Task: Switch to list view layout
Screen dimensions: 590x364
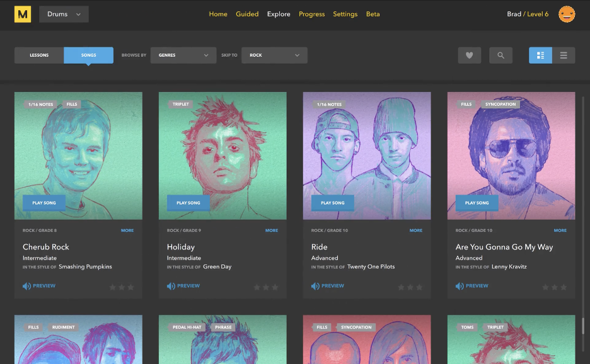Action: [564, 55]
